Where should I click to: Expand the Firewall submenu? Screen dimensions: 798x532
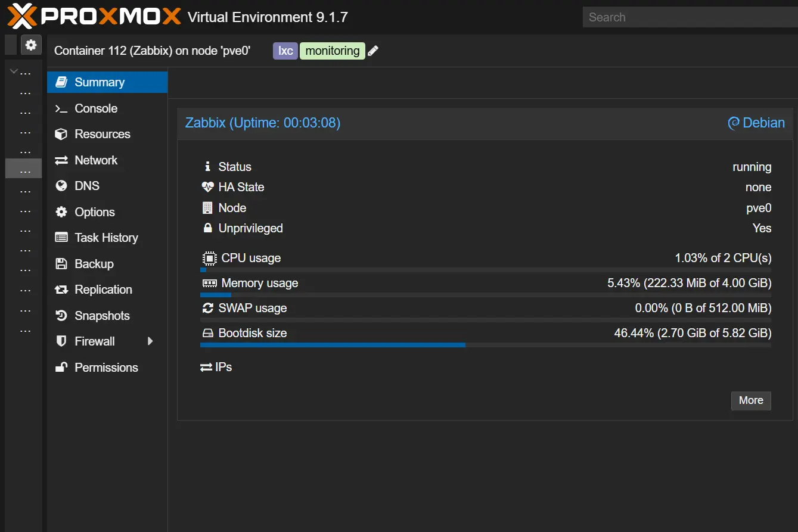[x=151, y=341]
